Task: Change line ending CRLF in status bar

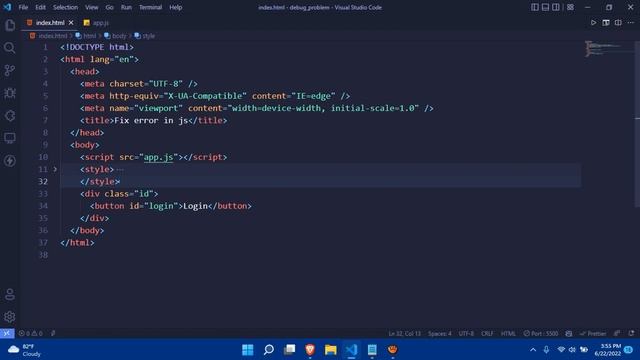Action: [487, 333]
